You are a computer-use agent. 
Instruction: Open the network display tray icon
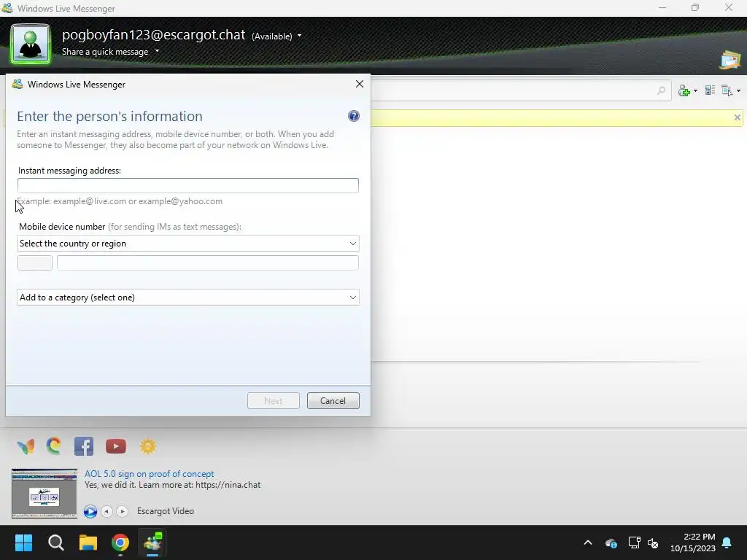pos(634,542)
